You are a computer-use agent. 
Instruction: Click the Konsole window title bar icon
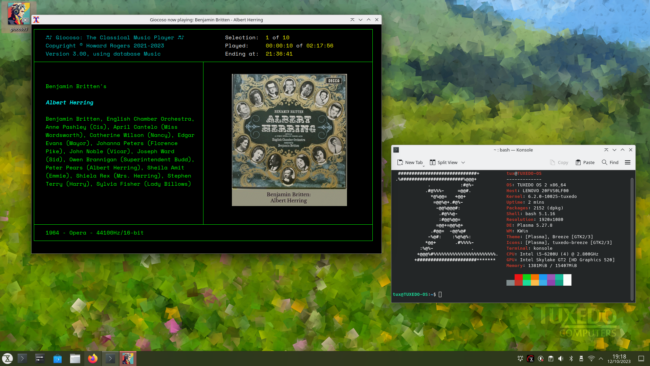point(396,150)
